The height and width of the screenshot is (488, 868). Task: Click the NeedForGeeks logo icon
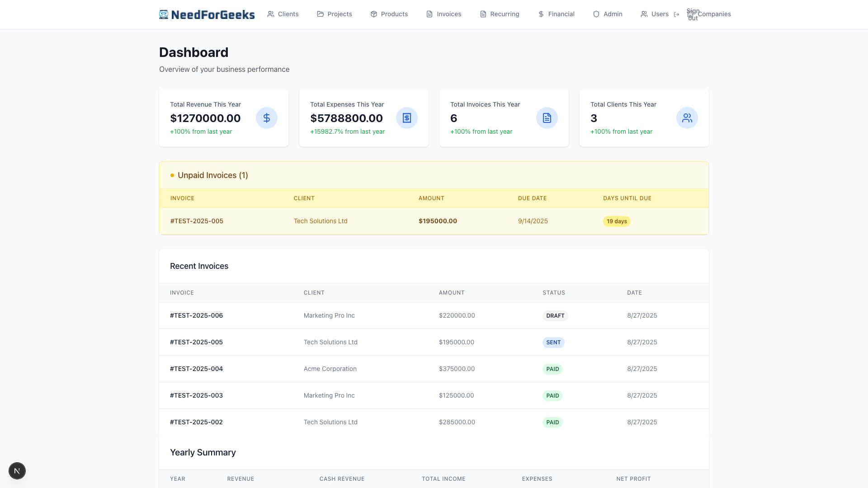pyautogui.click(x=163, y=14)
